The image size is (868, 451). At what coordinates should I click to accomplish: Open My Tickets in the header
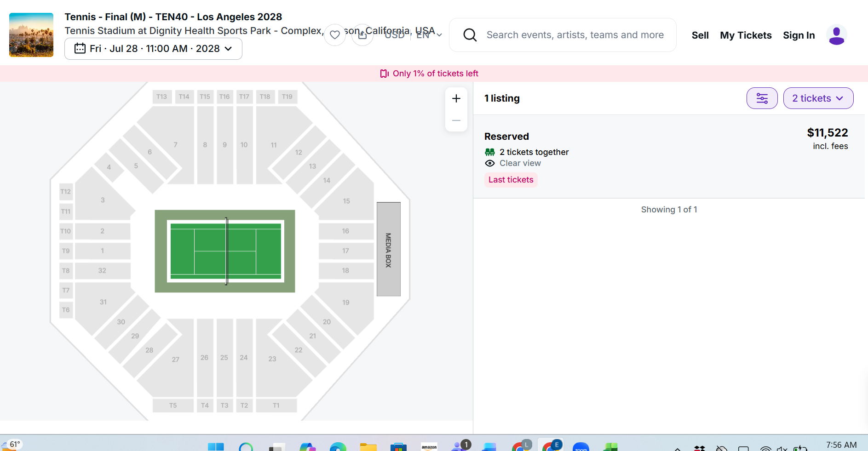tap(746, 35)
